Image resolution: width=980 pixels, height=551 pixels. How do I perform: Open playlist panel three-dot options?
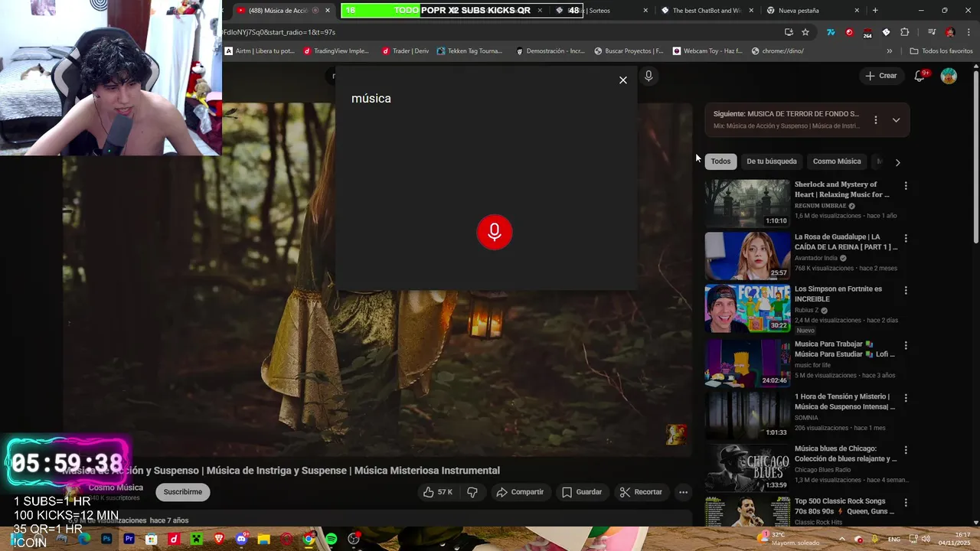[x=876, y=120]
